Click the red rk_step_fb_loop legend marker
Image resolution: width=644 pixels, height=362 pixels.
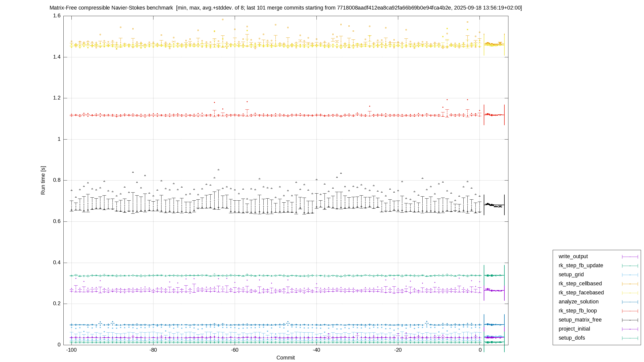click(x=630, y=311)
